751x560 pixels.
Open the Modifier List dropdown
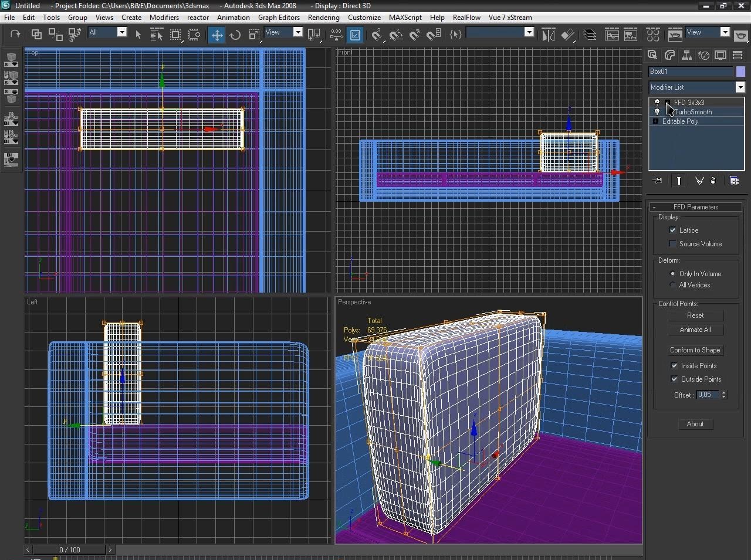pos(740,87)
